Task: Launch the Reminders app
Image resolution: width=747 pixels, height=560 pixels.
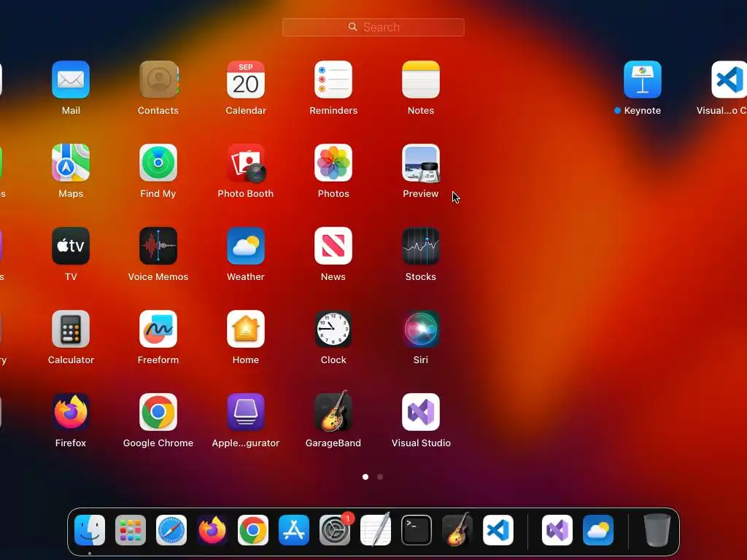Action: point(333,79)
